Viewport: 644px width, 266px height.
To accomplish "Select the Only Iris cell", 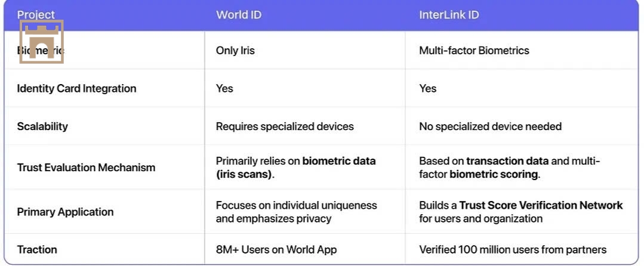I will click(235, 51).
